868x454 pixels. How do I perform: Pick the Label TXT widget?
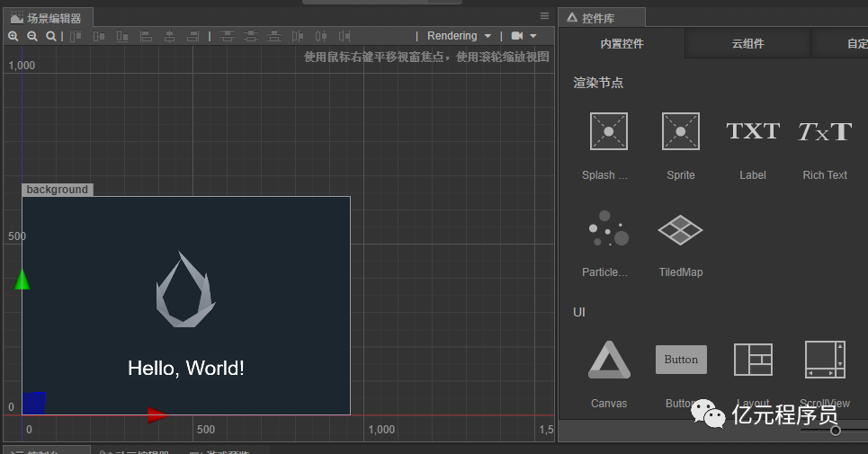pyautogui.click(x=753, y=146)
